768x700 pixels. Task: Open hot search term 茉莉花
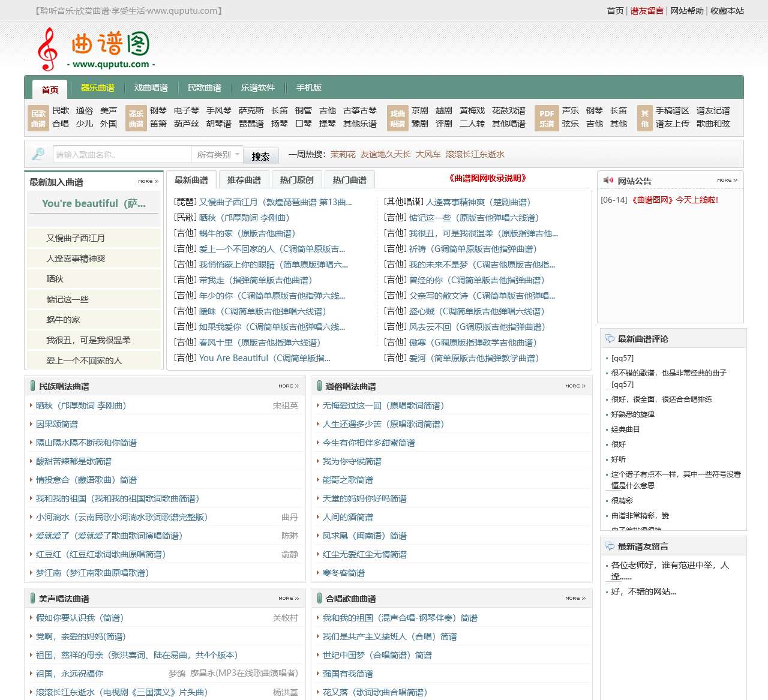pos(343,155)
